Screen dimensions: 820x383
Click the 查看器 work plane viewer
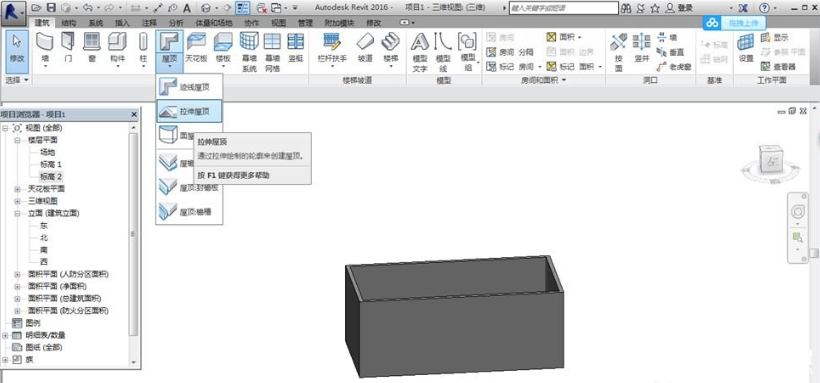[x=778, y=66]
